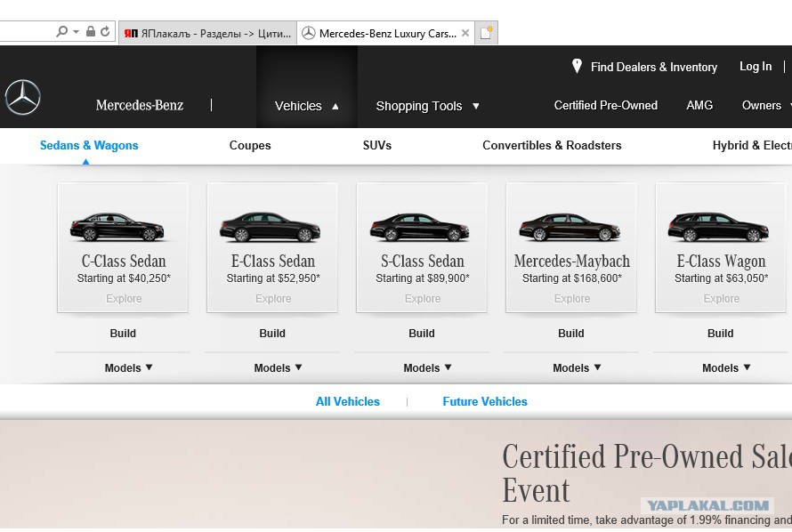Click 'Starting at $89,900*' price text
Image resolution: width=792 pixels, height=532 pixels.
pos(423,278)
